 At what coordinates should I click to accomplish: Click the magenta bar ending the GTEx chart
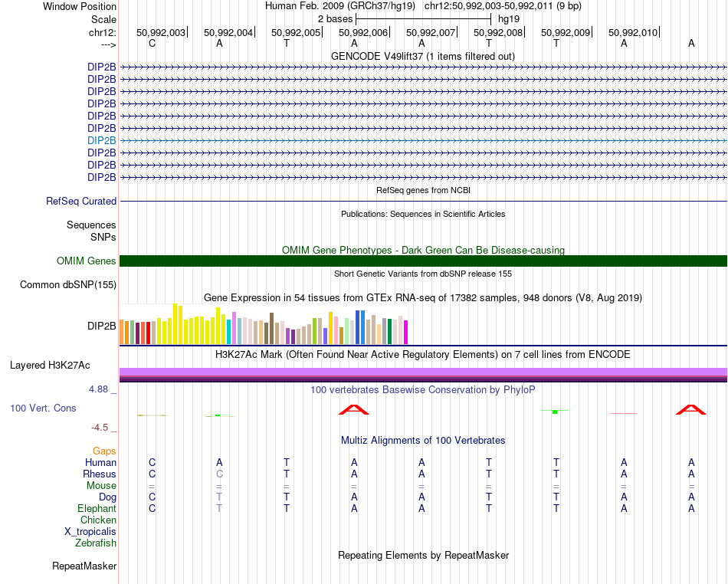[405, 333]
